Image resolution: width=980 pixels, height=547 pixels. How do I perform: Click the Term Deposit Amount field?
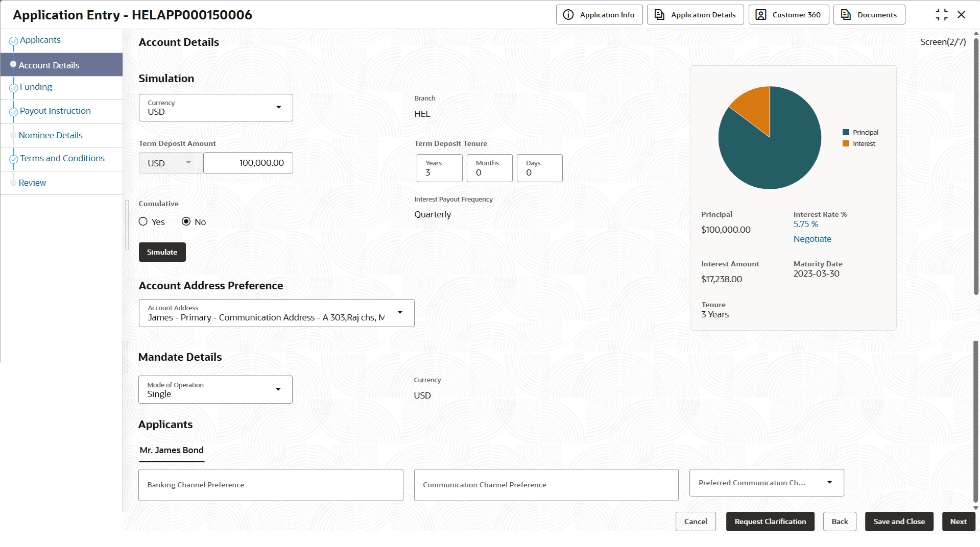pos(248,163)
